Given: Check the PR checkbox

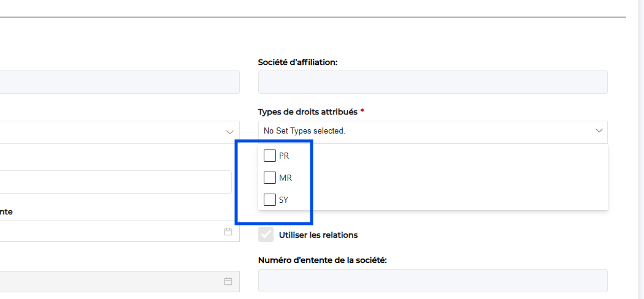Looking at the screenshot, I should pyautogui.click(x=269, y=156).
